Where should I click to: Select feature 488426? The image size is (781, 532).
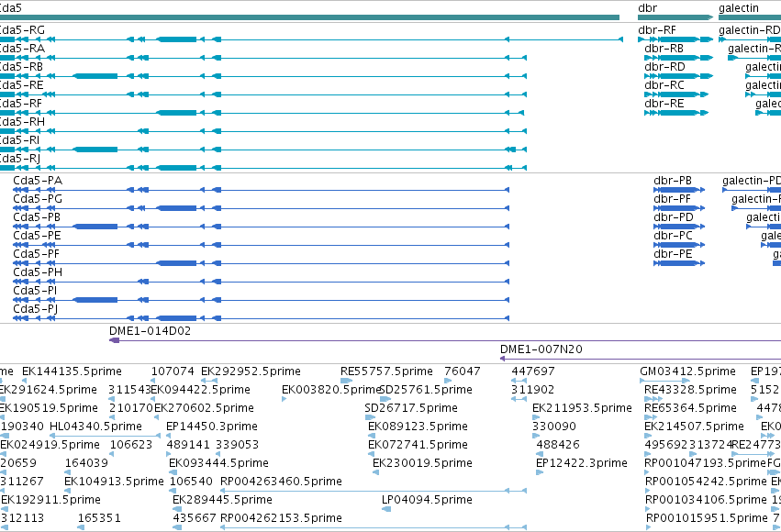pos(558,445)
